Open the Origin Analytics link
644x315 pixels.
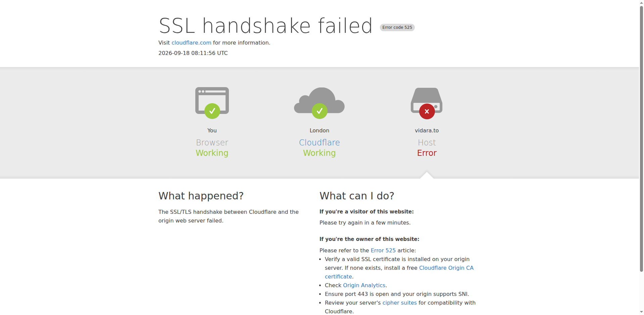pos(364,285)
